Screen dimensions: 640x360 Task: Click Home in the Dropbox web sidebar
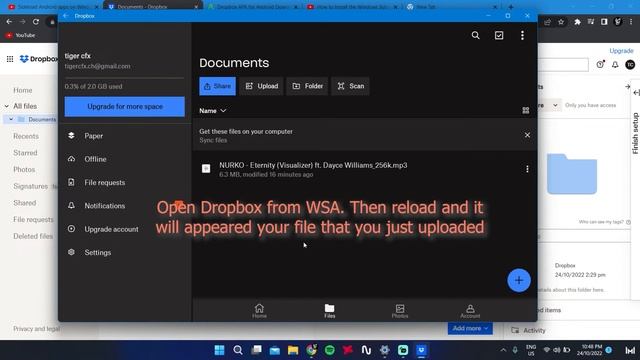tap(22, 90)
